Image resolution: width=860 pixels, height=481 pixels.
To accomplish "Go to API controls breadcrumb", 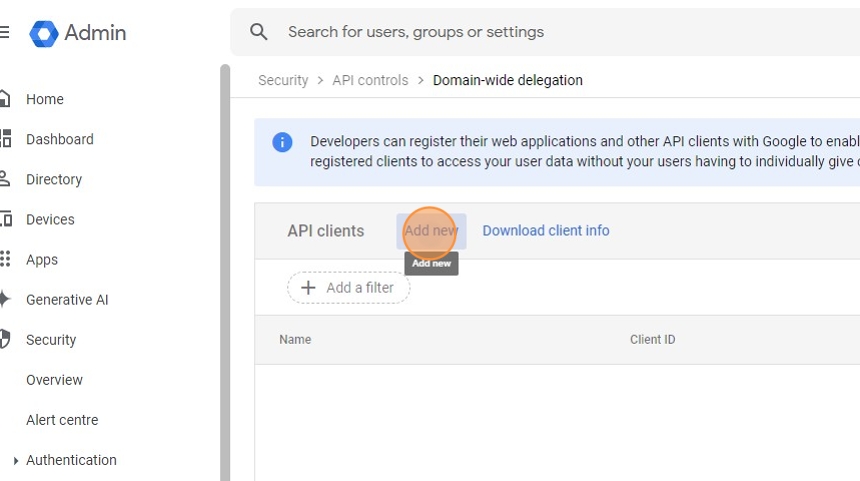I will [370, 80].
